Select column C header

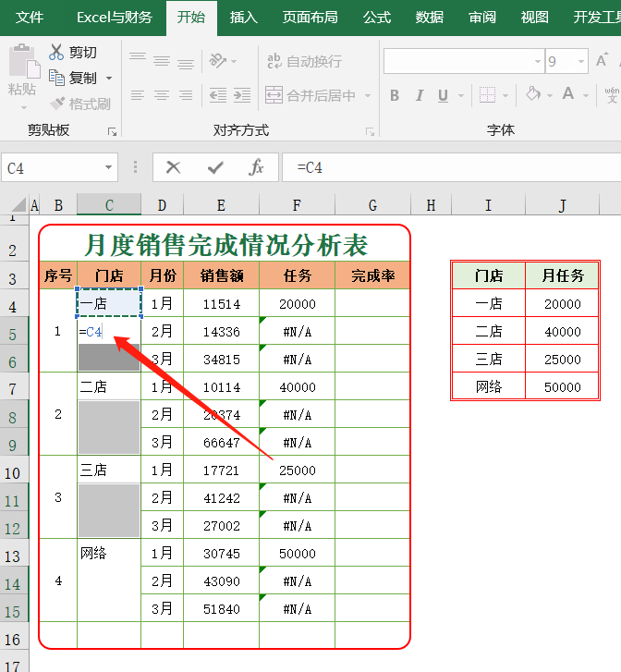click(x=109, y=205)
